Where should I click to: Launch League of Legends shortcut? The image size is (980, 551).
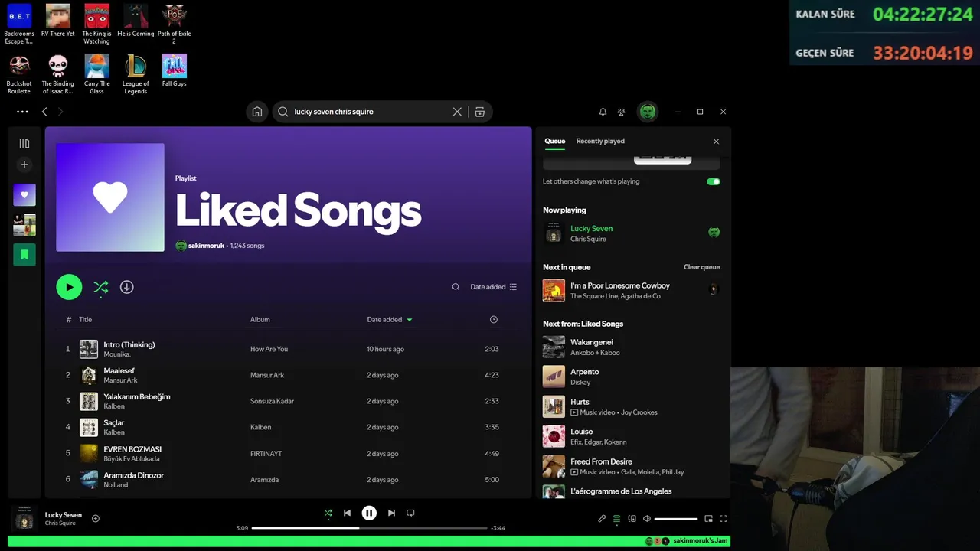pos(136,74)
